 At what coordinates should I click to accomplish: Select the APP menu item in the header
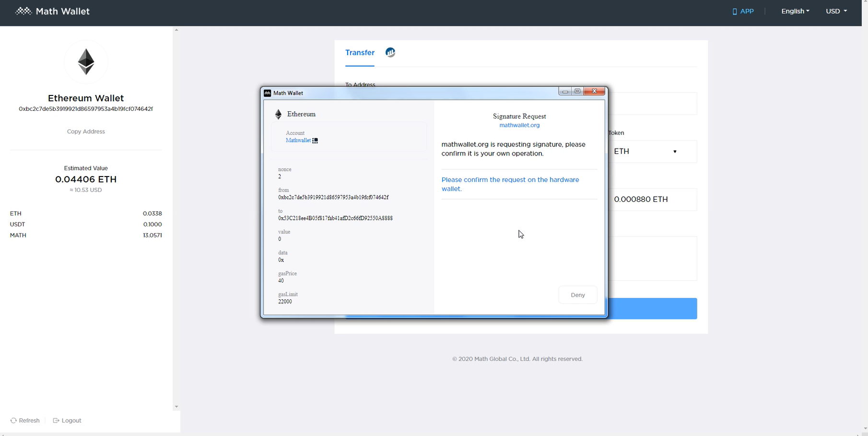[x=742, y=11]
